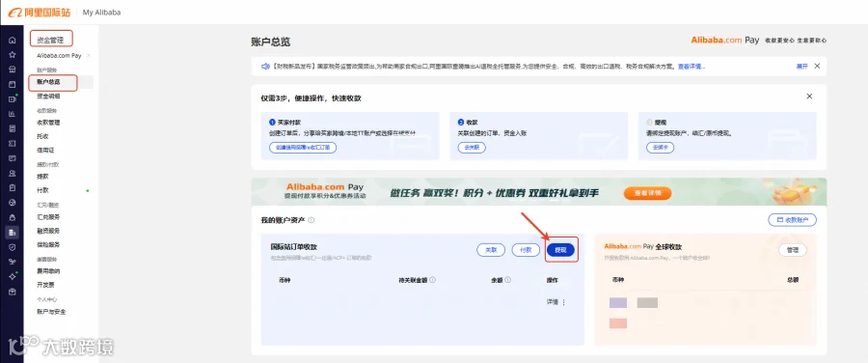Click the 管理 button for global collection

pyautogui.click(x=793, y=250)
